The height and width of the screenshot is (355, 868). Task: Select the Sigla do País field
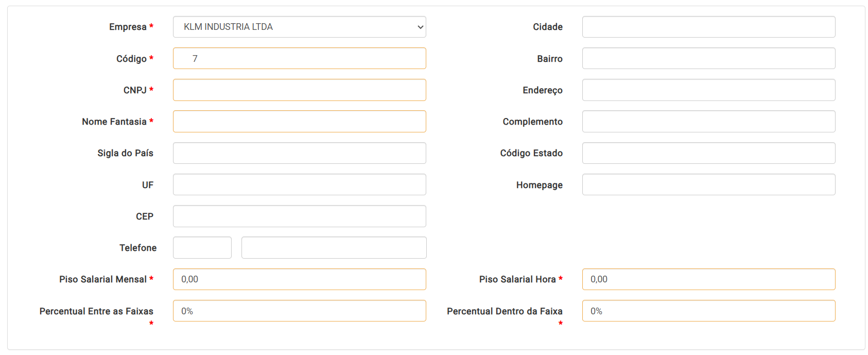pyautogui.click(x=299, y=153)
